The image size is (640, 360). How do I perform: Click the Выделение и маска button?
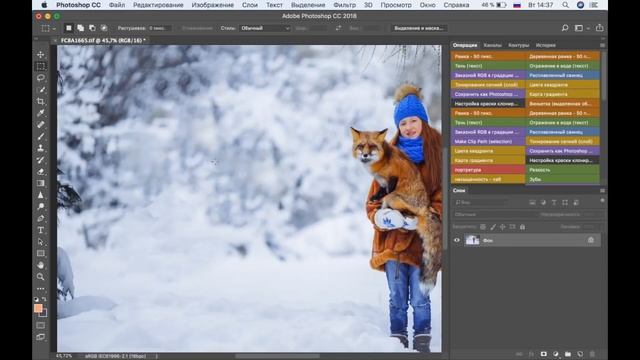pyautogui.click(x=418, y=28)
